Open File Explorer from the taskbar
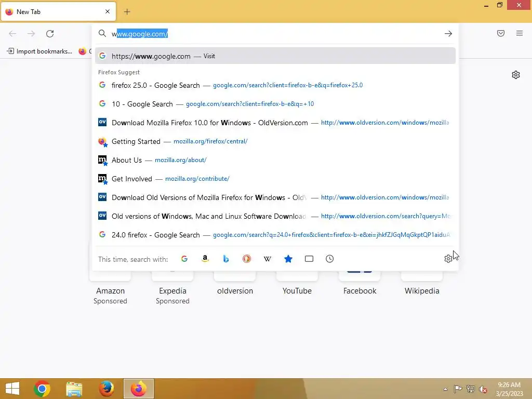The image size is (532, 399). (x=74, y=389)
